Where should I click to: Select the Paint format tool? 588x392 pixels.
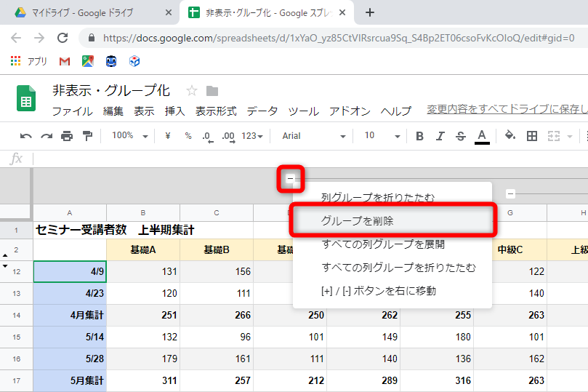87,136
